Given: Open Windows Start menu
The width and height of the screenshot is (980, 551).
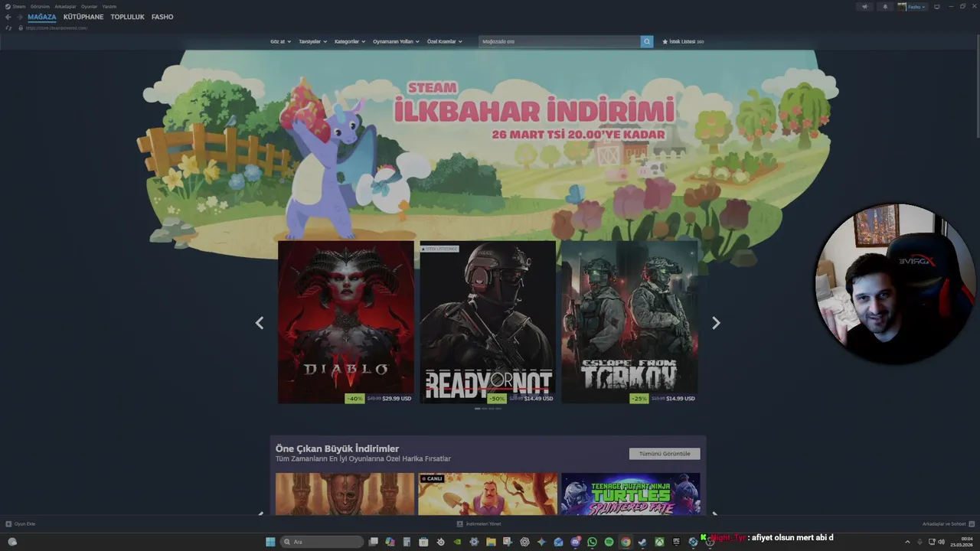Looking at the screenshot, I should coord(270,542).
